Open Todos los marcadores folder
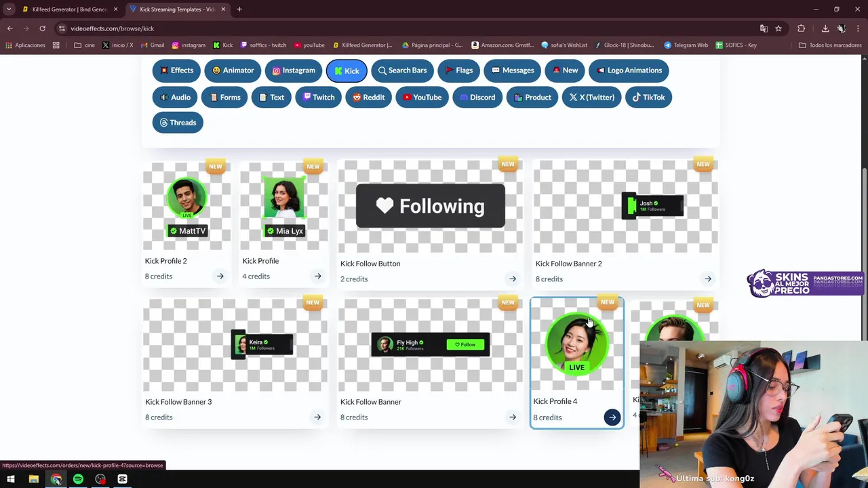Screen dimensions: 868x488 (x=830, y=45)
